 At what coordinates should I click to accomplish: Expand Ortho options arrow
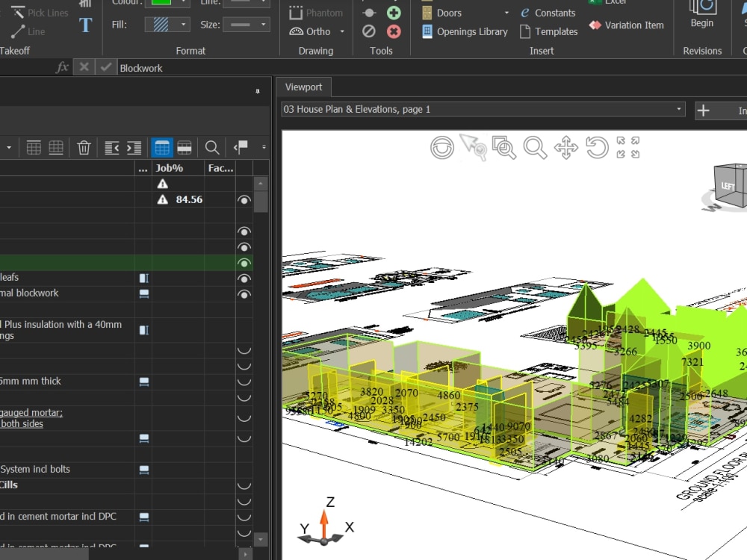coord(342,31)
